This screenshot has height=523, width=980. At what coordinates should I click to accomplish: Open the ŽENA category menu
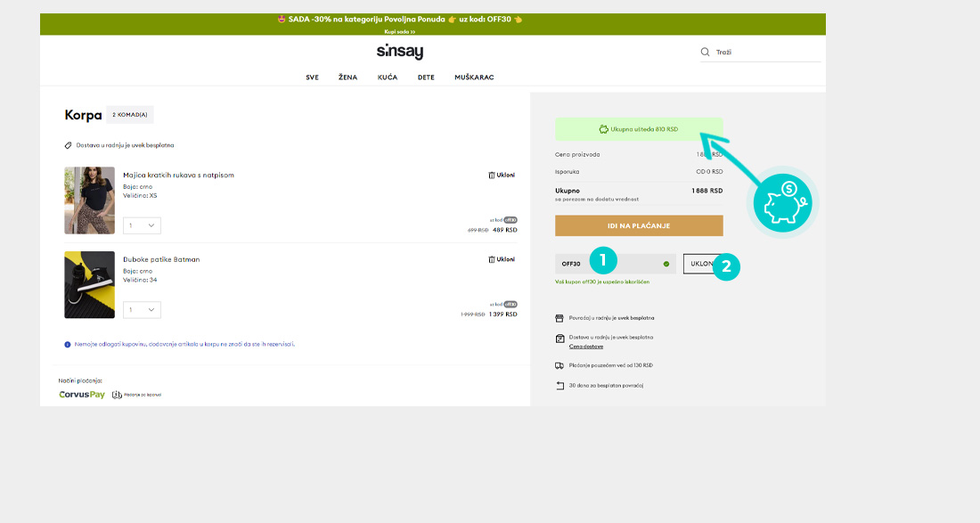(347, 78)
